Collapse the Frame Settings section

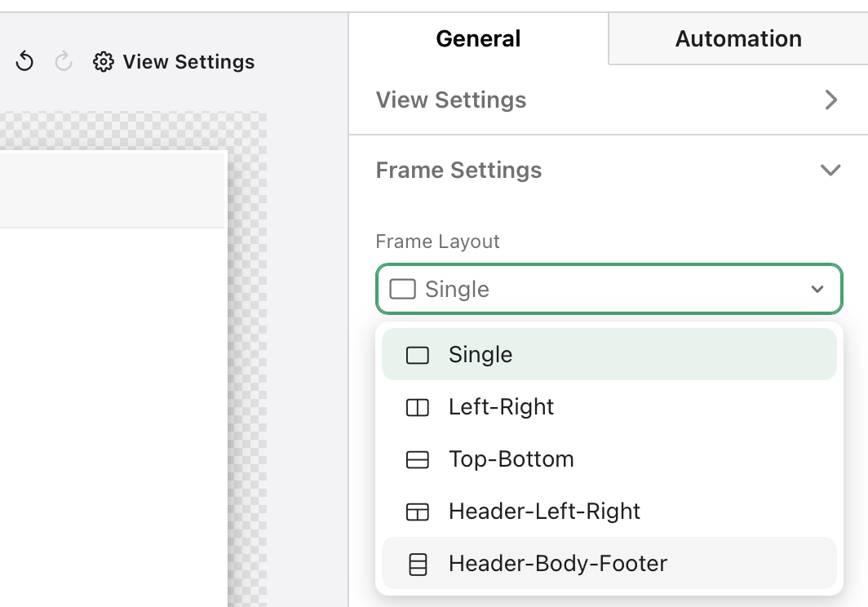point(830,170)
